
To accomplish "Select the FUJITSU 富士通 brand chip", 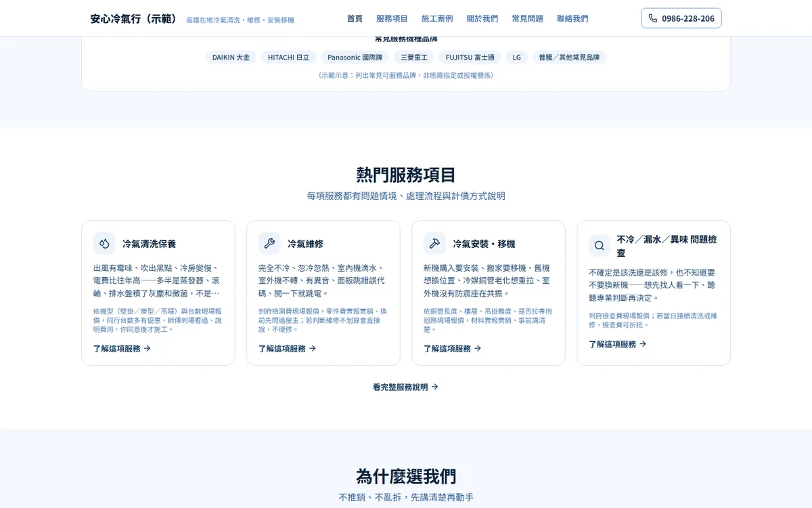I will [470, 57].
